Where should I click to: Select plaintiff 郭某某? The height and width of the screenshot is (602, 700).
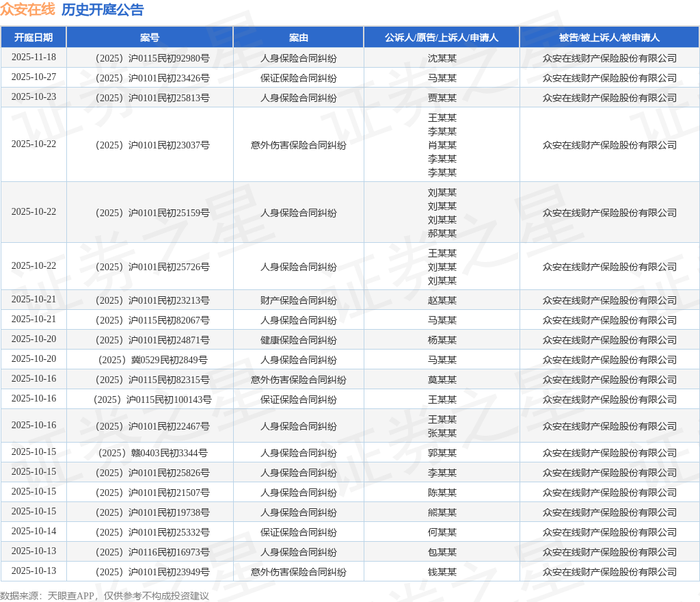pyautogui.click(x=442, y=454)
